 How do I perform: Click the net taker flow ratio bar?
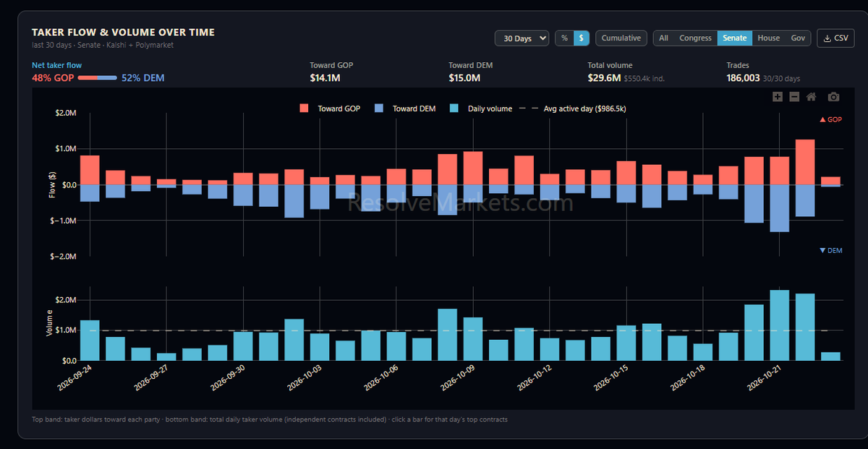coord(97,77)
